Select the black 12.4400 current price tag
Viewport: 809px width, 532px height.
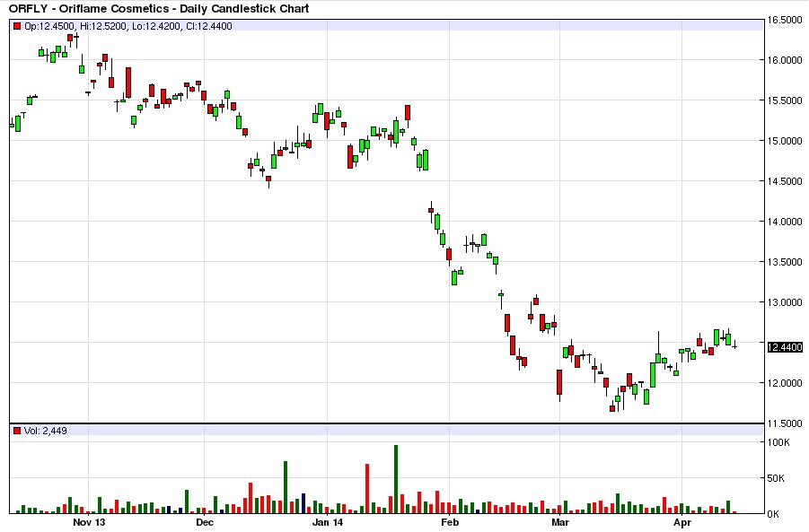coord(784,347)
